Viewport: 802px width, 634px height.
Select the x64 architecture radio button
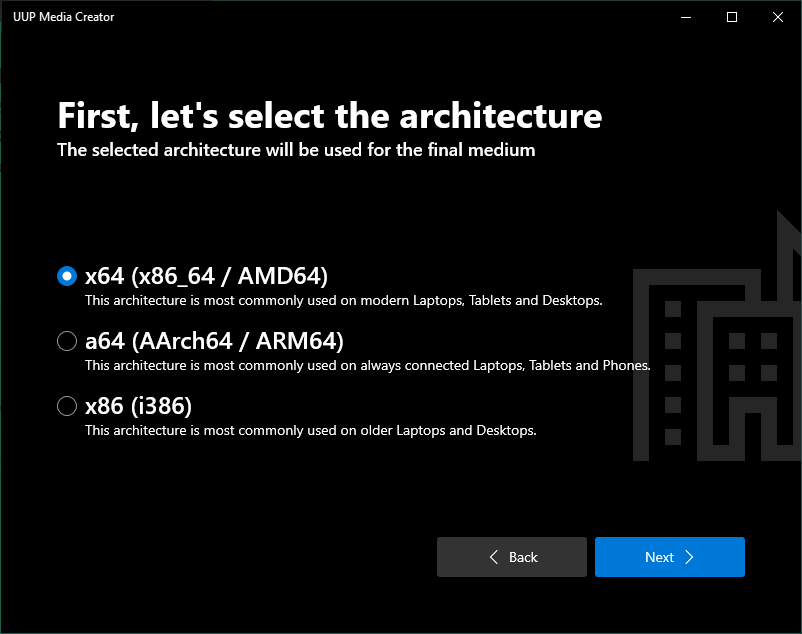[67, 276]
